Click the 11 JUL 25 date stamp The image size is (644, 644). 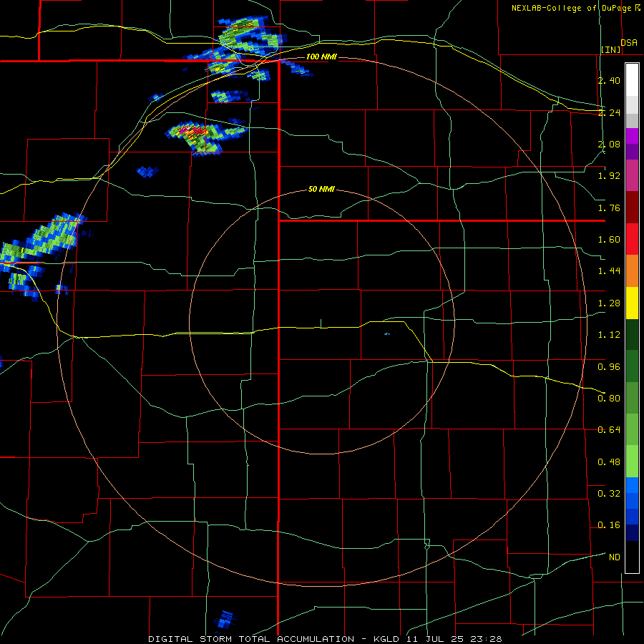tap(435, 639)
